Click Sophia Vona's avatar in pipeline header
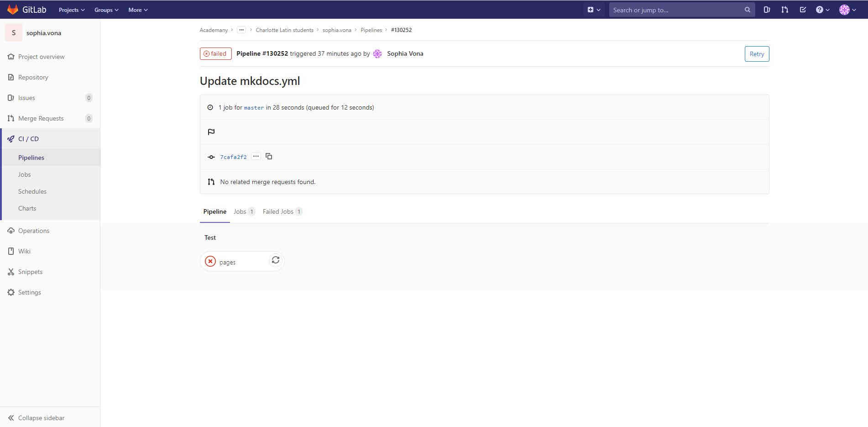The width and height of the screenshot is (868, 427). [x=377, y=54]
